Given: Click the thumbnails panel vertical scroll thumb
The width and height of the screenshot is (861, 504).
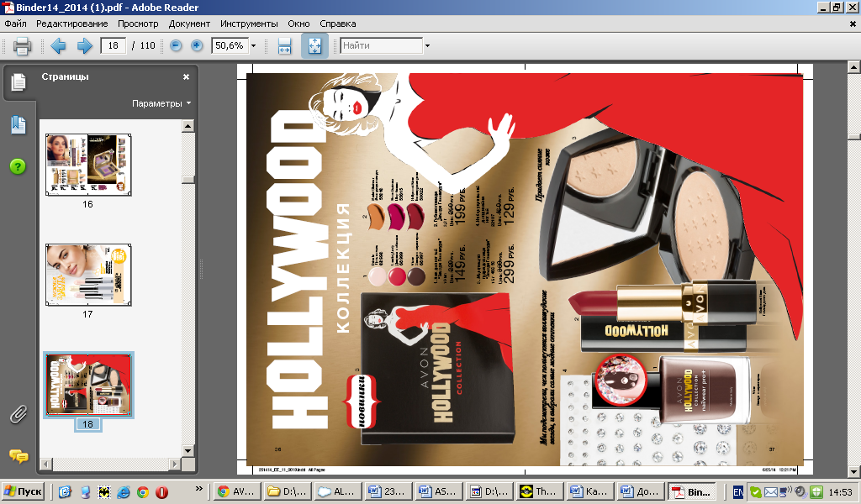Looking at the screenshot, I should [x=188, y=180].
